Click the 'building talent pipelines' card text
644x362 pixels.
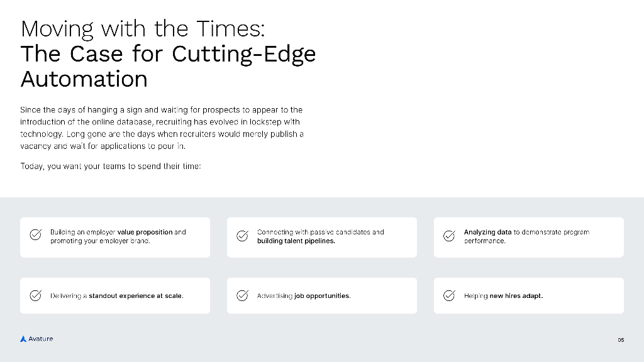(x=296, y=241)
